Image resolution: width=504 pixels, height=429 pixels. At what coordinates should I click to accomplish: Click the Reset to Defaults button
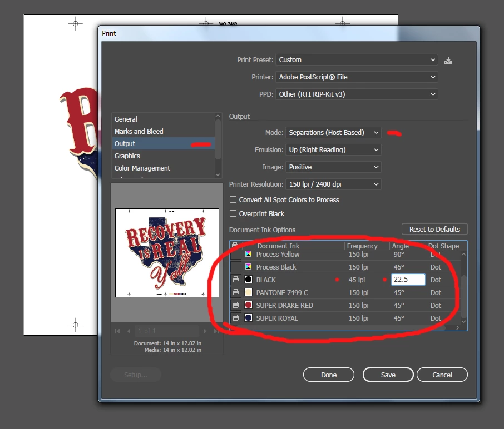click(x=434, y=230)
